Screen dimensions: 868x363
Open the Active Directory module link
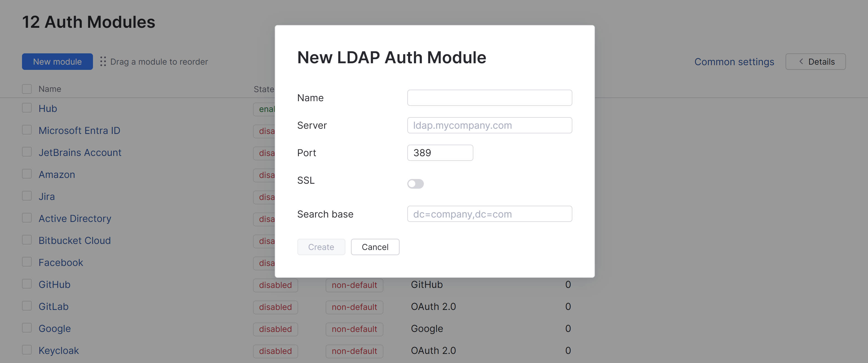(75, 218)
